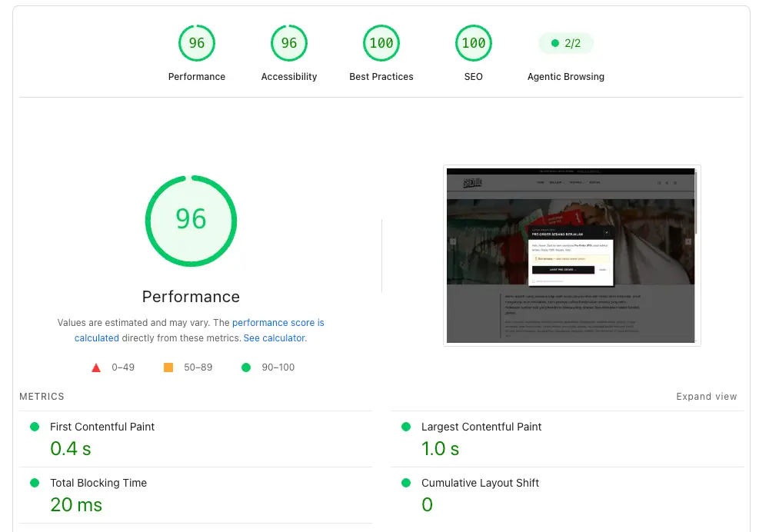Click Cumulative Layout Shift metric label
The width and height of the screenshot is (769, 532).
tap(480, 483)
